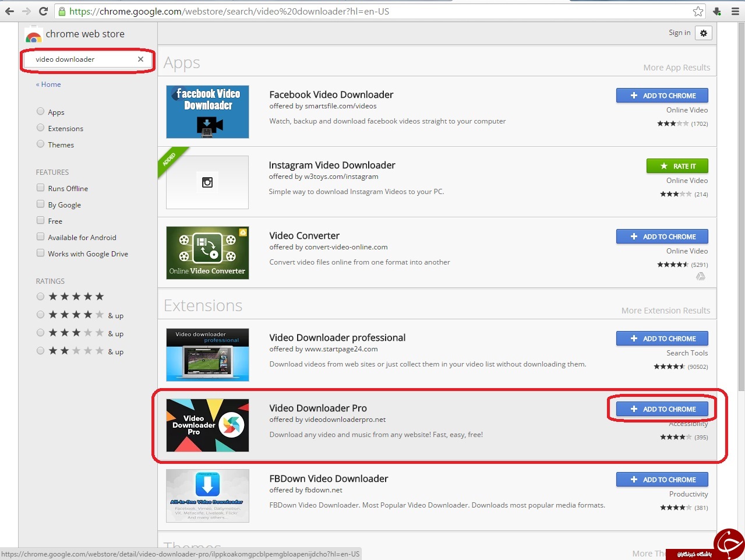Open the Facebook Video Downloader title
The image size is (745, 560).
tap(331, 94)
